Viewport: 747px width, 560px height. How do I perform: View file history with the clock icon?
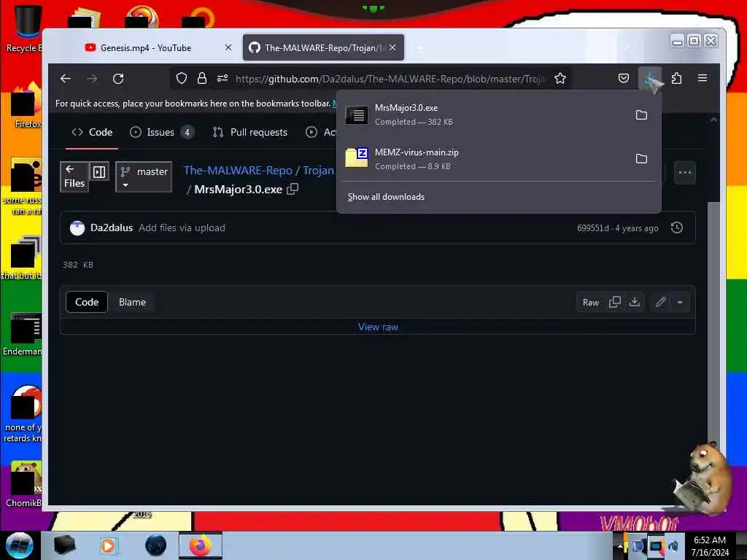[676, 227]
